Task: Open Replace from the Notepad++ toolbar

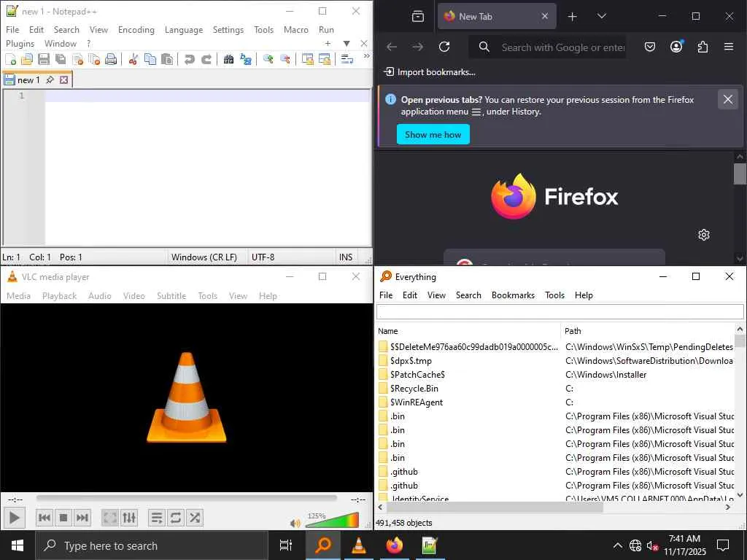Action: coord(246,59)
